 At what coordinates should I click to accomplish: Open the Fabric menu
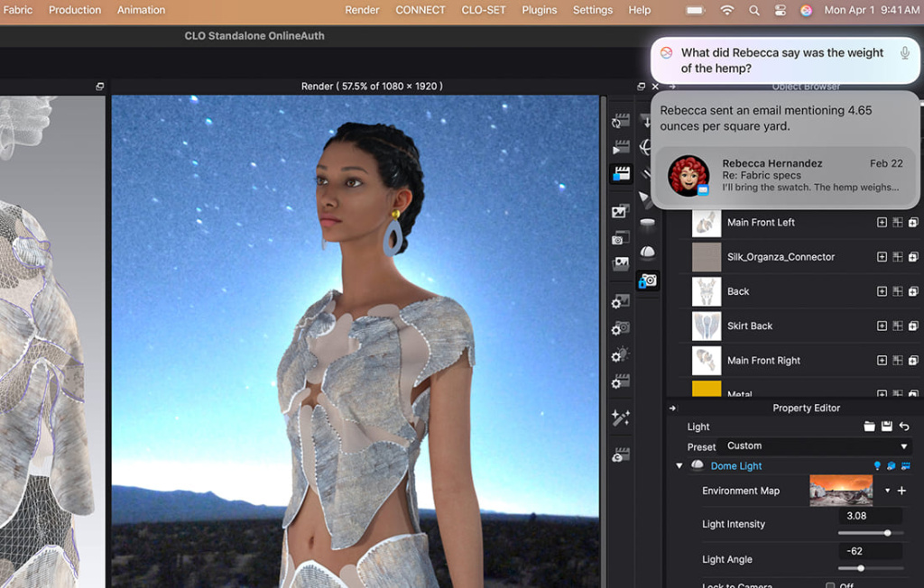click(16, 10)
